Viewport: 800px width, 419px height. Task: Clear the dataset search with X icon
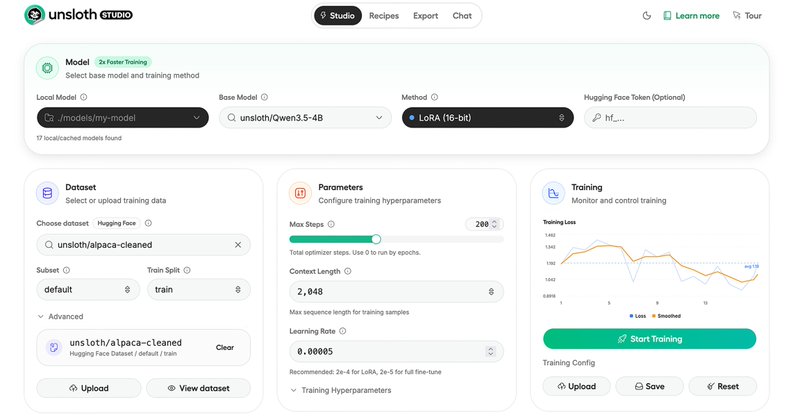point(238,245)
